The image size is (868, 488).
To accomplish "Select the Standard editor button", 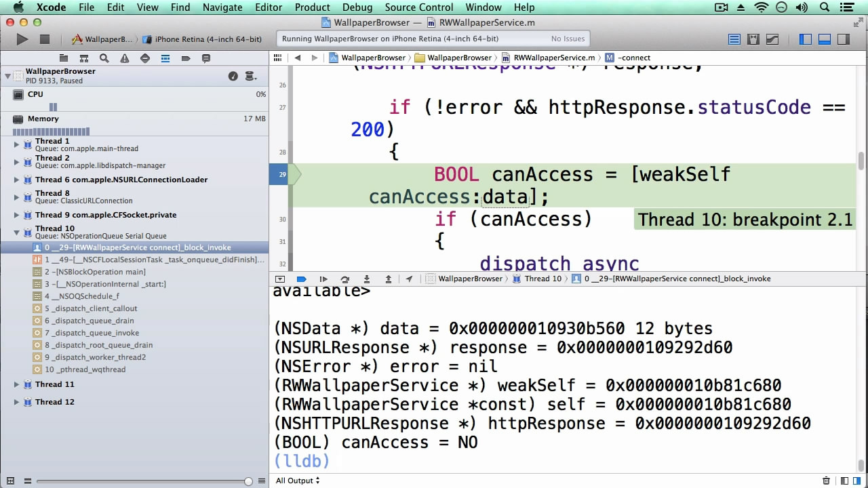I will click(734, 39).
